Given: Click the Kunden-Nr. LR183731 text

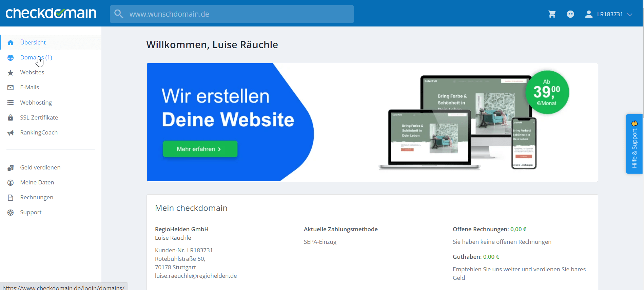Looking at the screenshot, I should [184, 250].
